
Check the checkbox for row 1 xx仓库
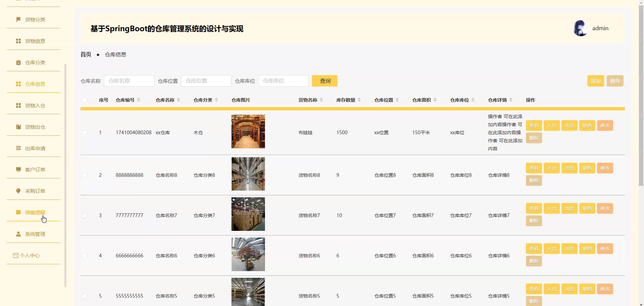click(85, 133)
